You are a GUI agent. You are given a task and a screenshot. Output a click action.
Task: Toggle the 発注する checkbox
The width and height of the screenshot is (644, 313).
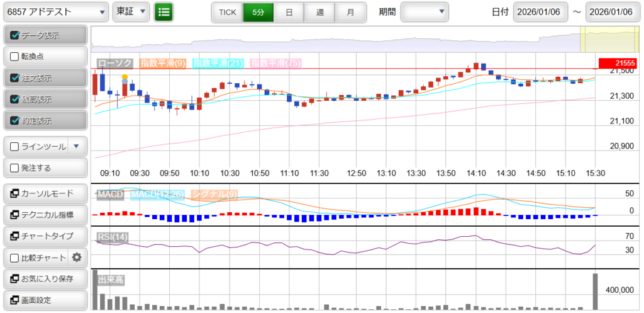[x=15, y=168]
